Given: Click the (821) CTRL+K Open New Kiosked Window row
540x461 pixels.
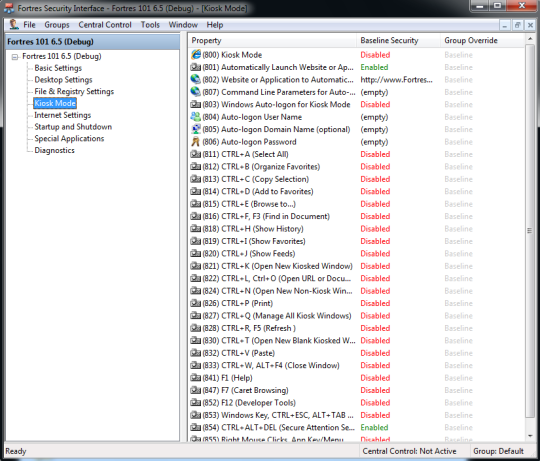Looking at the screenshot, I should (356, 266).
